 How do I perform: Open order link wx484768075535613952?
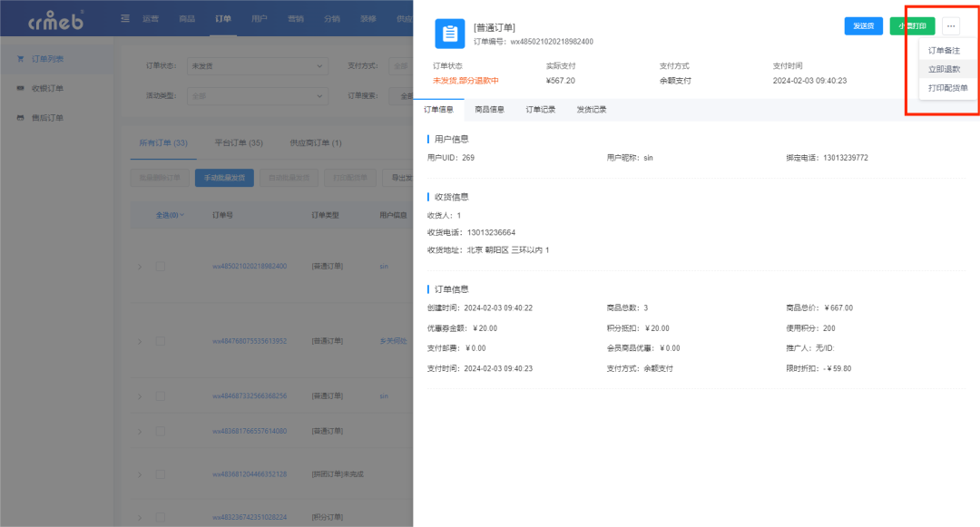(x=250, y=341)
